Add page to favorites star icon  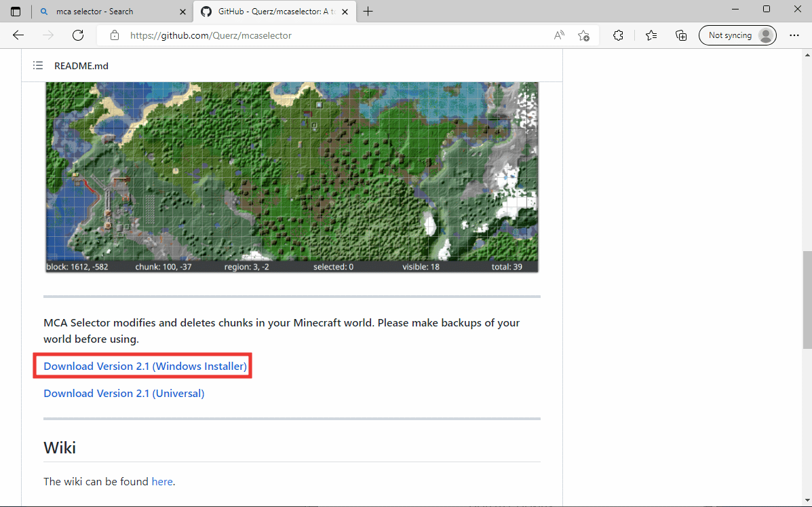pyautogui.click(x=583, y=35)
